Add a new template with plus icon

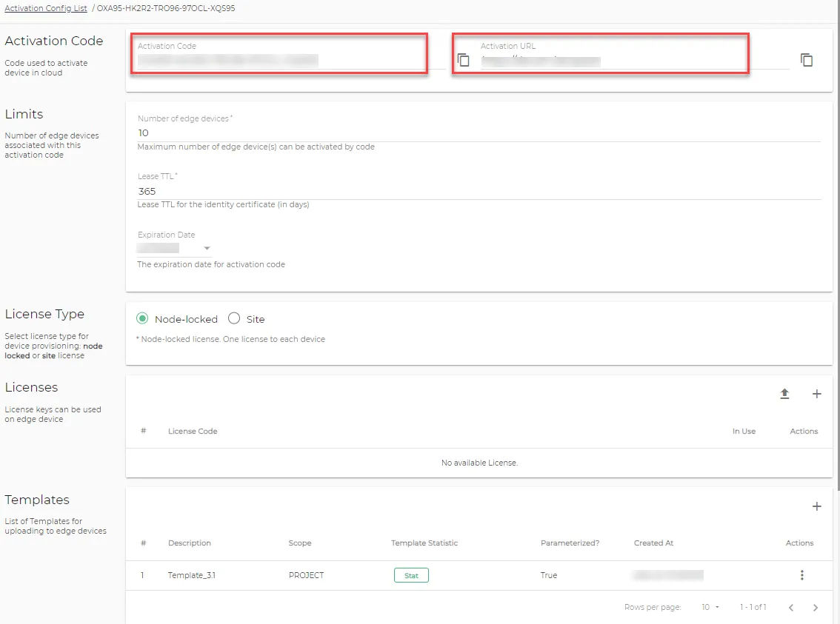coord(816,506)
